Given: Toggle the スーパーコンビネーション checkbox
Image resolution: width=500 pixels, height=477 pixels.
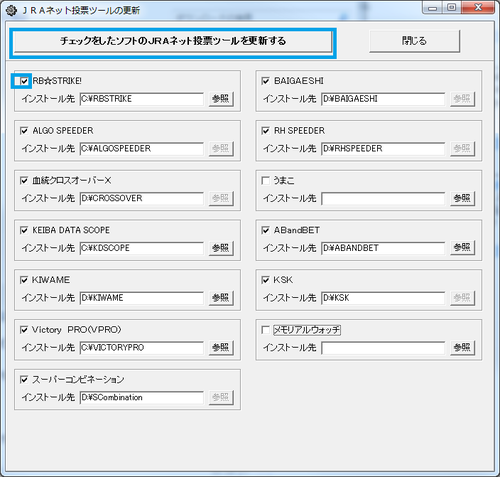Looking at the screenshot, I should point(24,380).
